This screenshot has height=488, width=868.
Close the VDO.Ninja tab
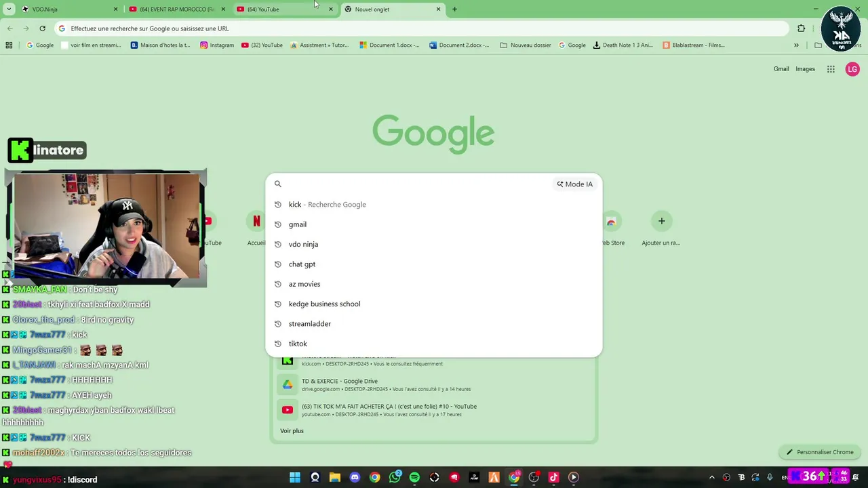pyautogui.click(x=115, y=9)
